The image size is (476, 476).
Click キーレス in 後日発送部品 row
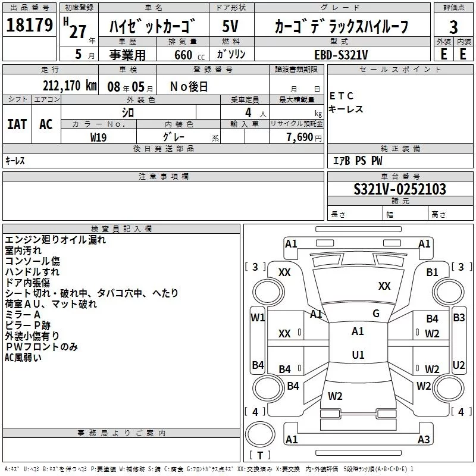pyautogui.click(x=15, y=161)
